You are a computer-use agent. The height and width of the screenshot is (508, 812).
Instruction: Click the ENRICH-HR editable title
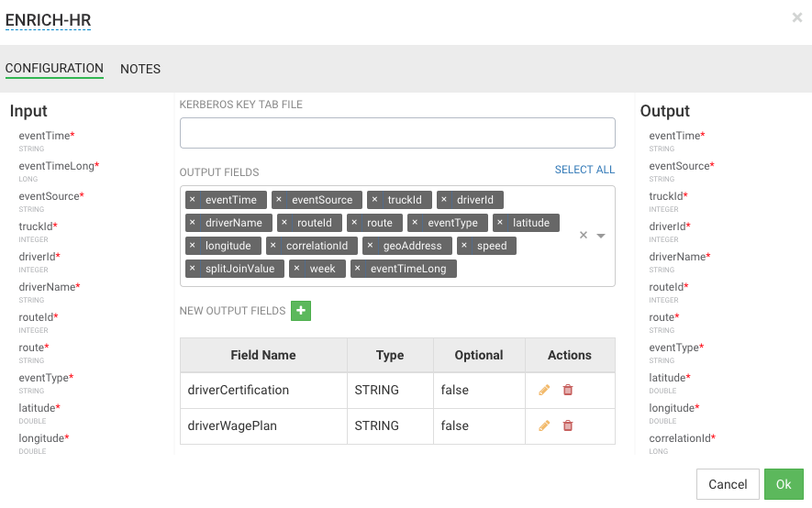pos(48,20)
